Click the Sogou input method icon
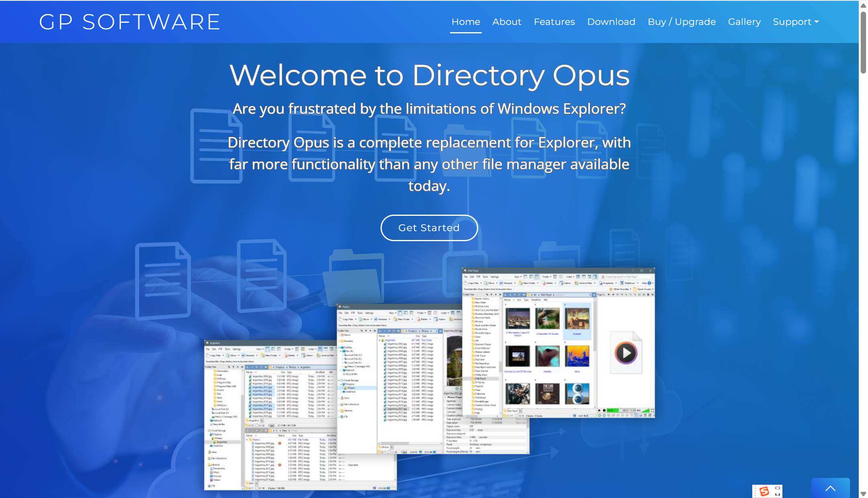Screen dimensions: 868x498 click(x=764, y=491)
